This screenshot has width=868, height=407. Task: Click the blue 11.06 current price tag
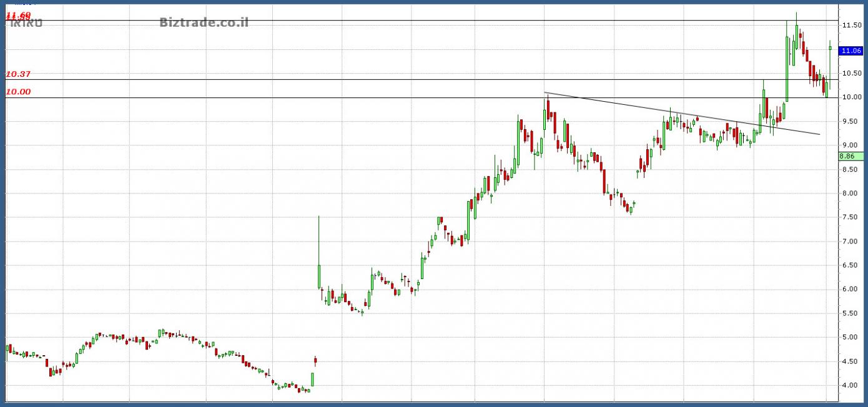pos(852,51)
